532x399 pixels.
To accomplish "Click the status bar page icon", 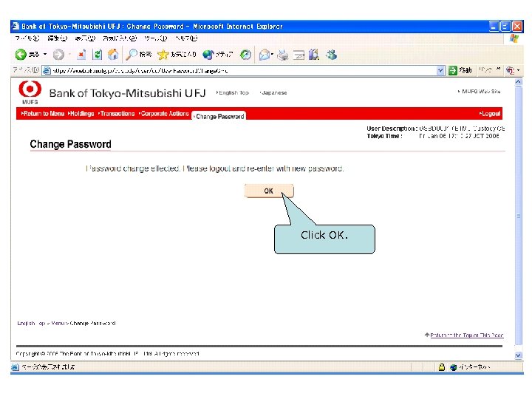I will [15, 366].
